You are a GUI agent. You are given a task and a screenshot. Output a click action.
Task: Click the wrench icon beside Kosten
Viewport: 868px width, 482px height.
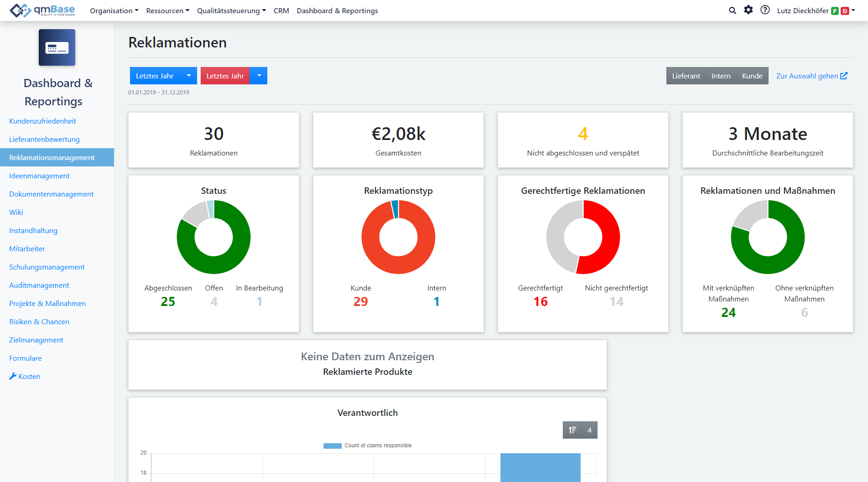[13, 376]
